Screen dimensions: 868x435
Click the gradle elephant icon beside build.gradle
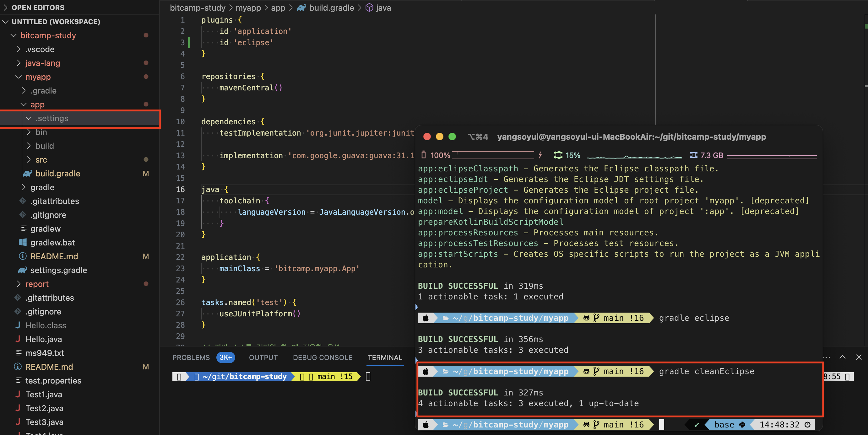click(28, 173)
